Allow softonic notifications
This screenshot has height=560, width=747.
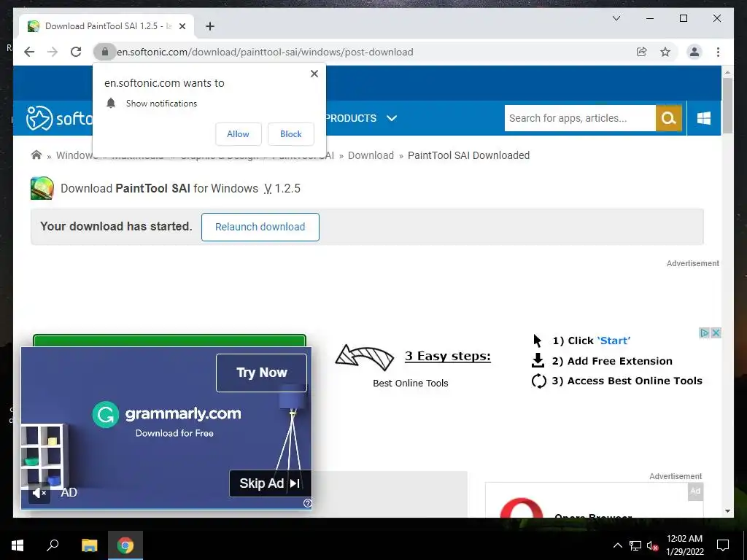click(x=239, y=134)
